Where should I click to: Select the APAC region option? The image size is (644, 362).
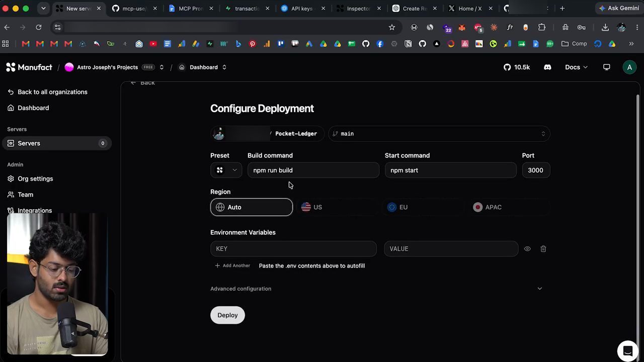pos(509,207)
